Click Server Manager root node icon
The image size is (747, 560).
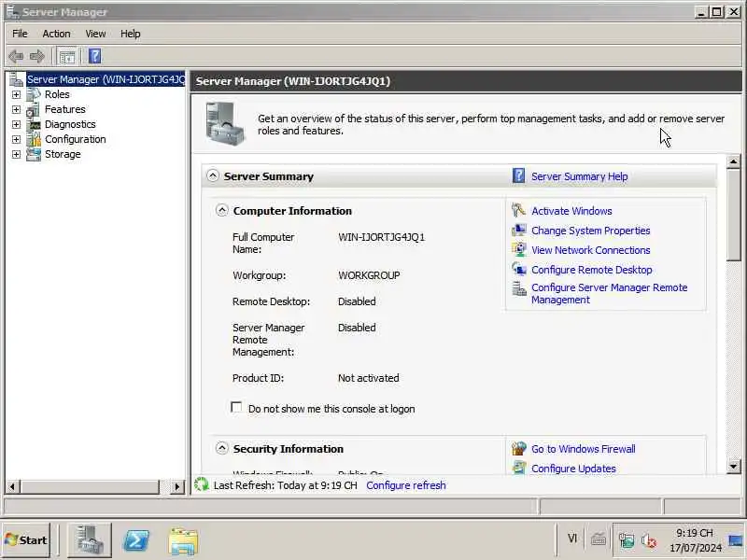16,79
